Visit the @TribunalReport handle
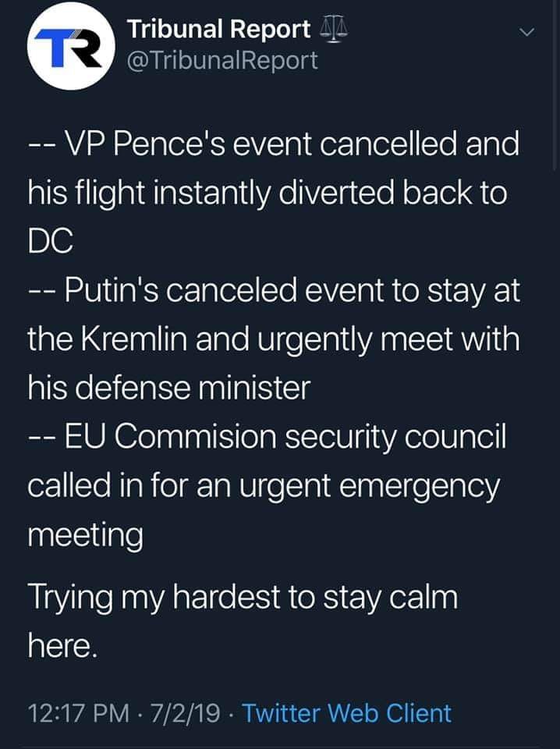 tap(222, 60)
